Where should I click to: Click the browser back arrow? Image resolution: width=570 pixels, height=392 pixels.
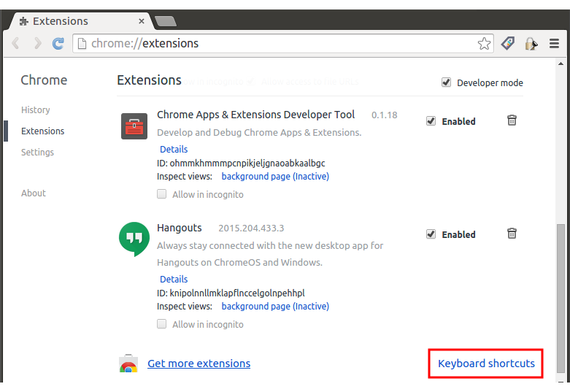coord(15,43)
